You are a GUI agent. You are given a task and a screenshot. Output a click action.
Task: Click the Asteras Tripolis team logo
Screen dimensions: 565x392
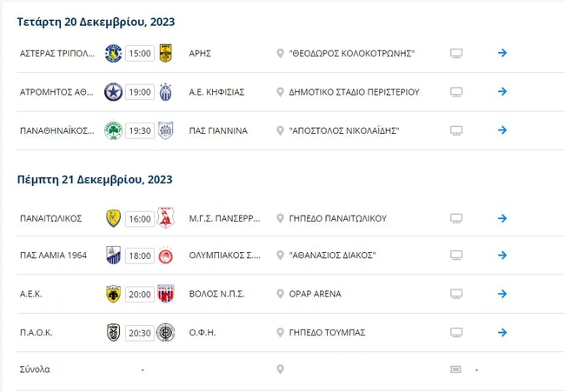pos(113,53)
